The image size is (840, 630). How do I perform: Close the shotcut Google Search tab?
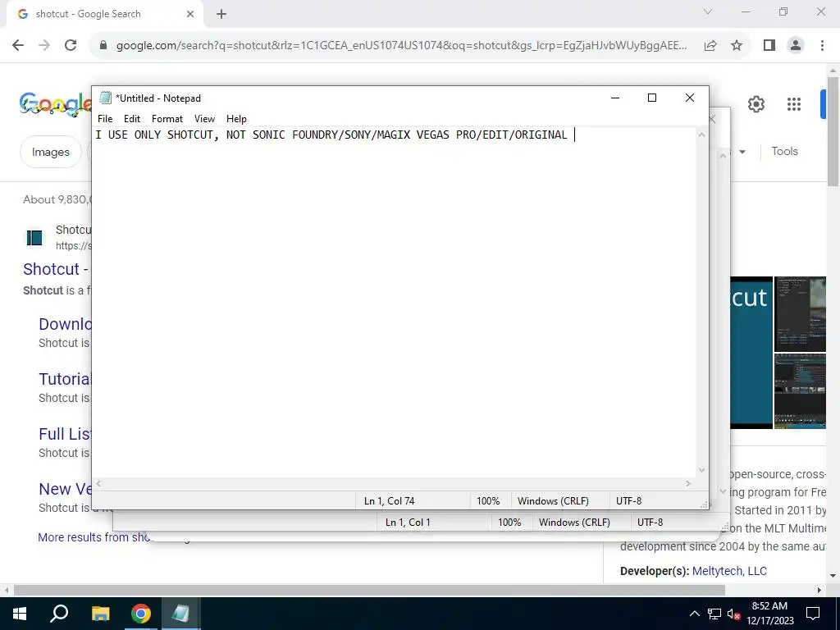(x=190, y=14)
